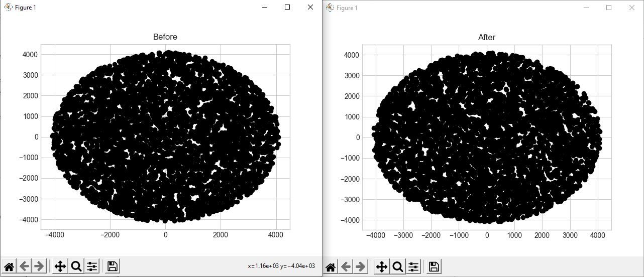Open Configure subplots in After window
Image resolution: width=644 pixels, height=277 pixels.
coord(413,267)
